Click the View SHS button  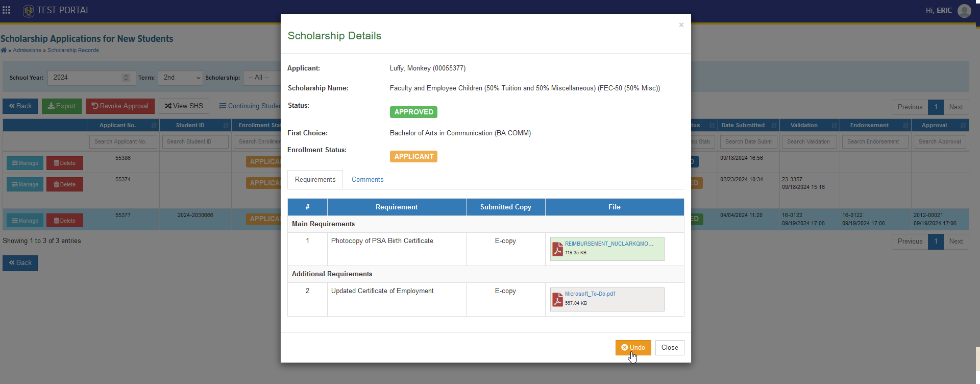(x=184, y=106)
